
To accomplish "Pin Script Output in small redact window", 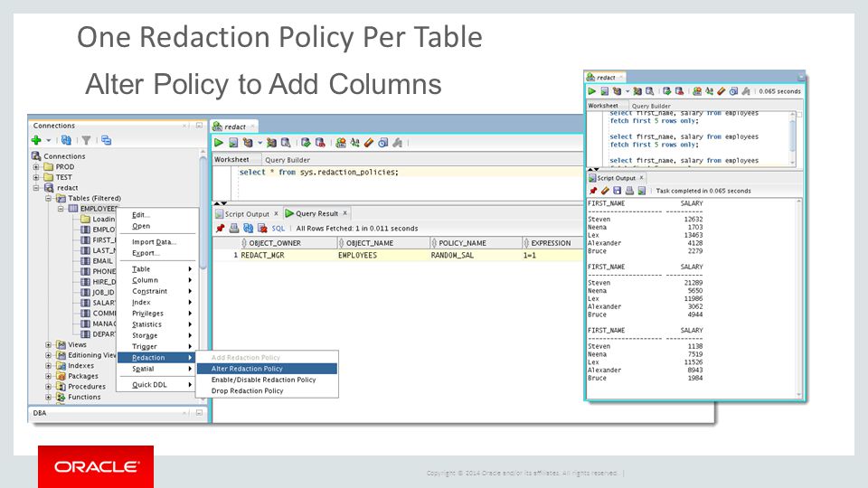I will pos(593,191).
